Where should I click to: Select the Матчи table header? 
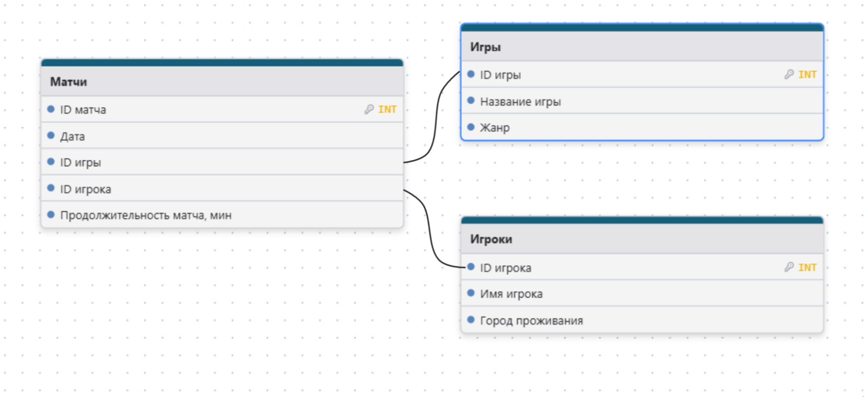pyautogui.click(x=222, y=81)
